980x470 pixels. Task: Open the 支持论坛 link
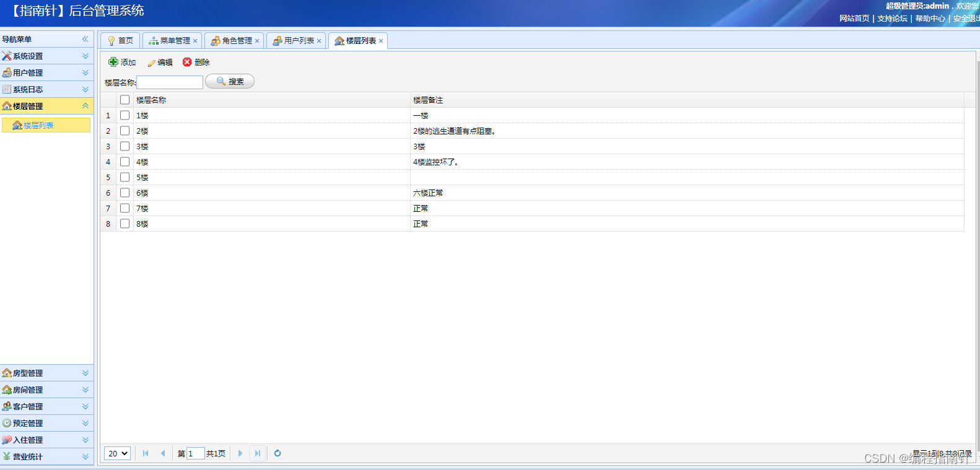(892, 19)
